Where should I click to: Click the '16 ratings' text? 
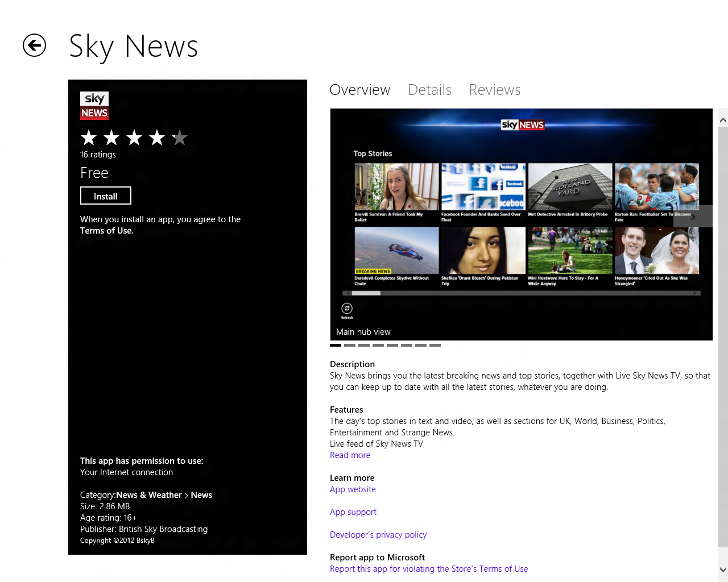(x=98, y=155)
